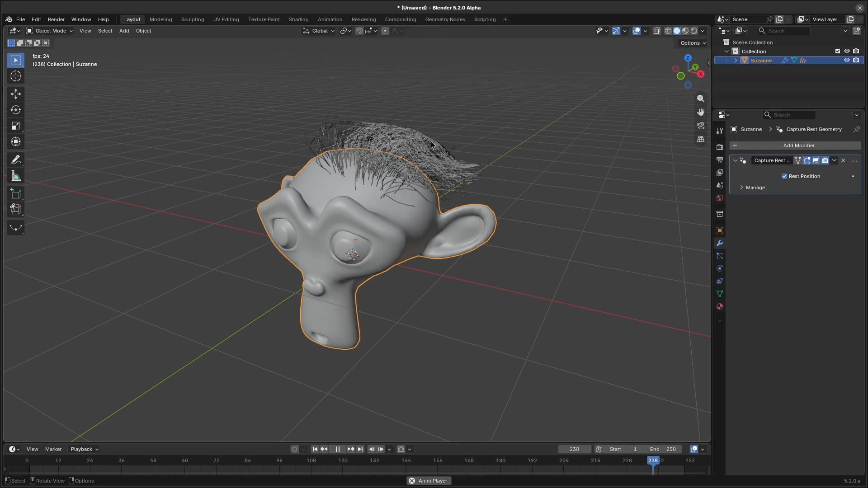The height and width of the screenshot is (488, 868).
Task: Select rendered viewport shading sphere
Action: pos(694,31)
